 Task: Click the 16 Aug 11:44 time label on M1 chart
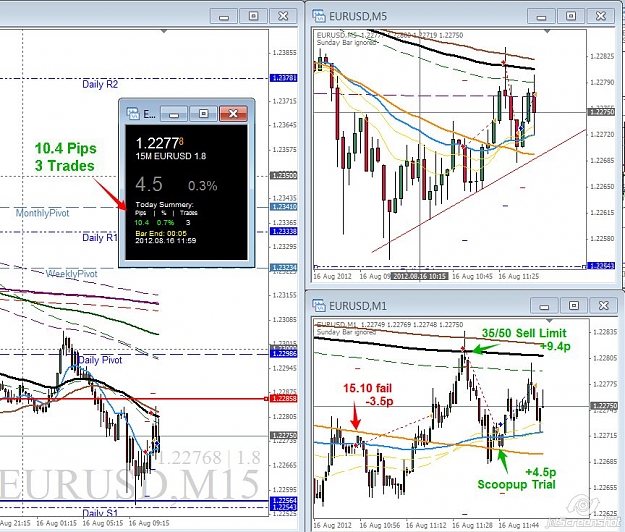[519, 525]
